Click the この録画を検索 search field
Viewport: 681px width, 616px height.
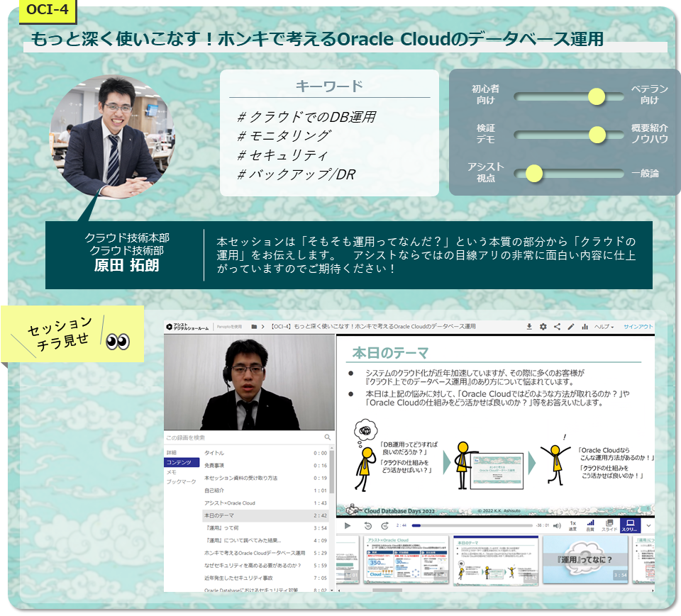point(241,437)
